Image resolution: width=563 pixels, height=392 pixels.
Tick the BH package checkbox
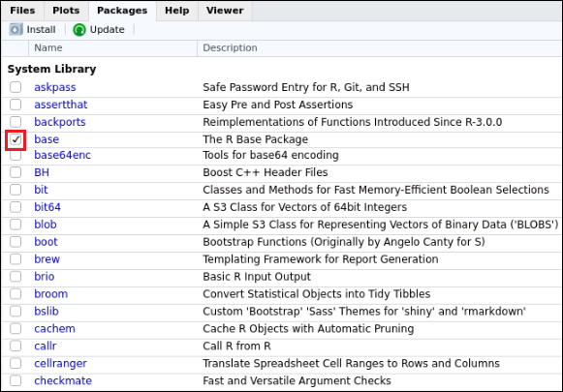click(x=16, y=172)
